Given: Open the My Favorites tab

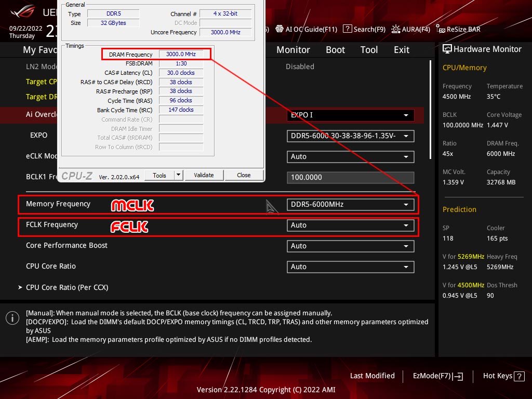Looking at the screenshot, I should tap(40, 50).
